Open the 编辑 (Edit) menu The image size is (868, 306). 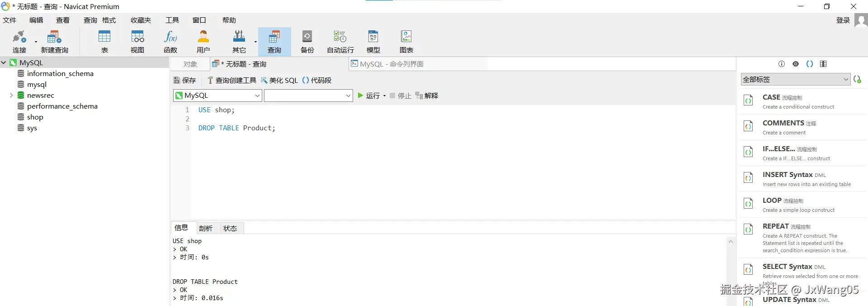[36, 20]
